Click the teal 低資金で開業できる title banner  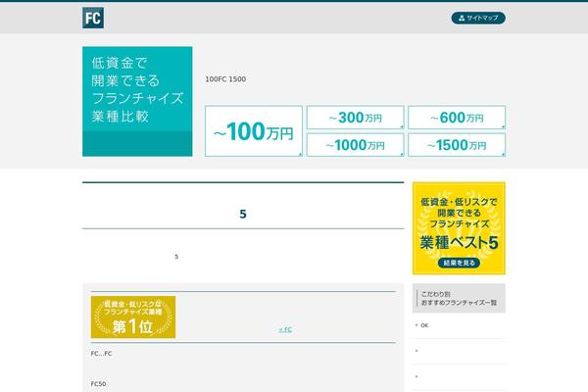pos(137,90)
